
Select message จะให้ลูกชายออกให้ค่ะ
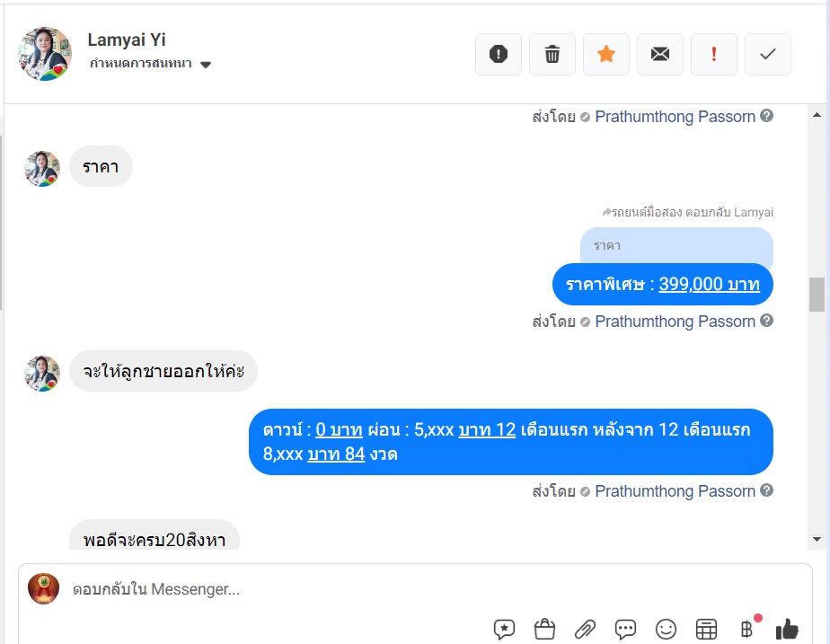[163, 371]
